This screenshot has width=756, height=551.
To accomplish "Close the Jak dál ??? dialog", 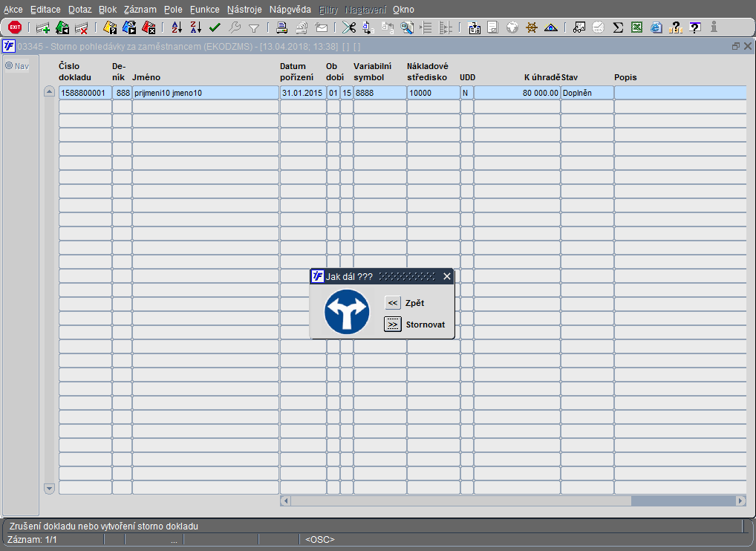I will tap(447, 276).
